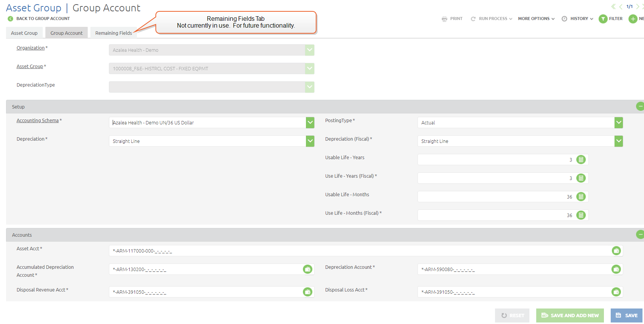Collapse the Accounts section
The width and height of the screenshot is (644, 324).
coord(640,235)
